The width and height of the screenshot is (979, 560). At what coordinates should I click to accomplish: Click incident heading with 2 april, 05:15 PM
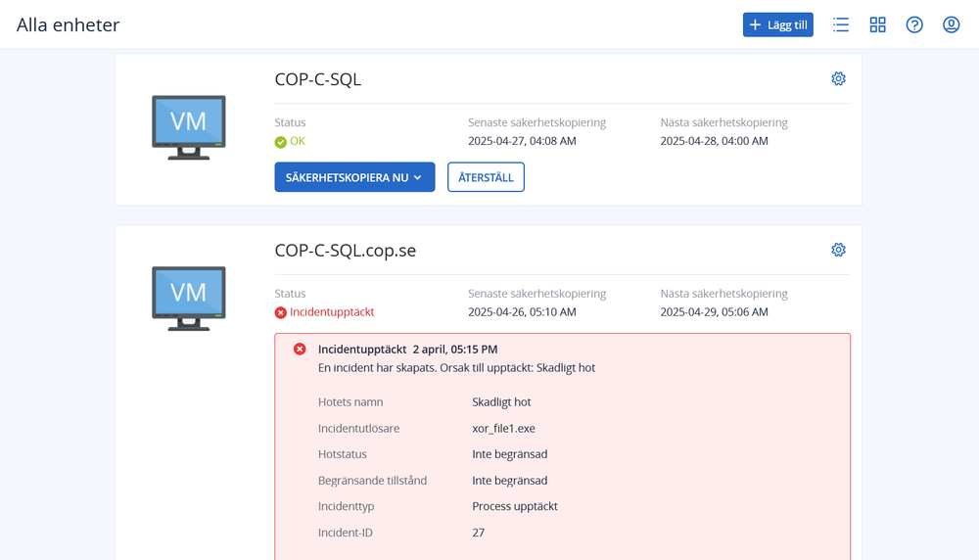407,350
